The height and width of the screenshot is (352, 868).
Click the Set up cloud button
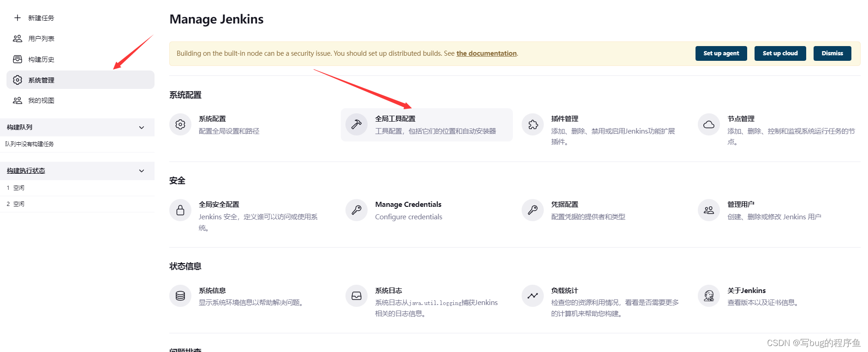click(780, 53)
